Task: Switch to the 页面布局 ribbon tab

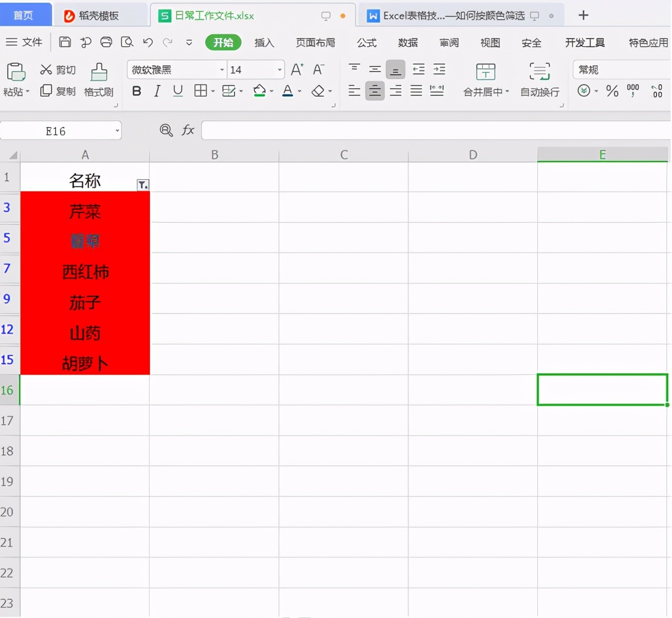Action: pos(316,42)
